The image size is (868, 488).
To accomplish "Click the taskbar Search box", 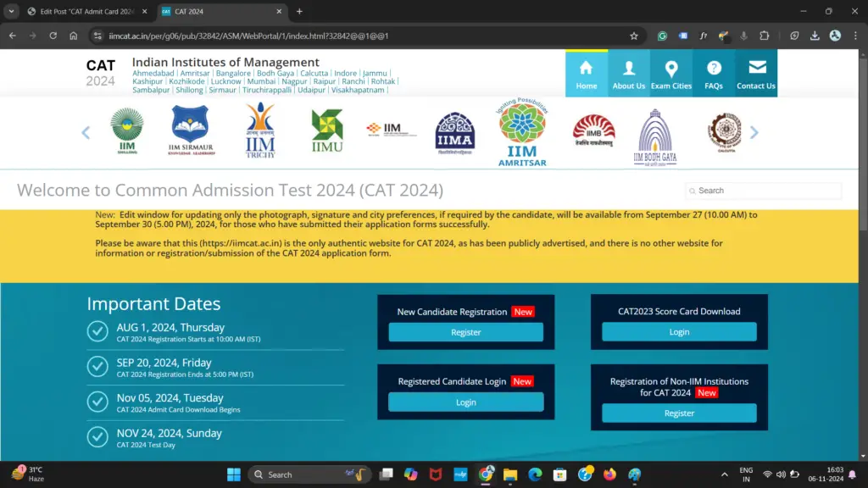I will click(309, 474).
